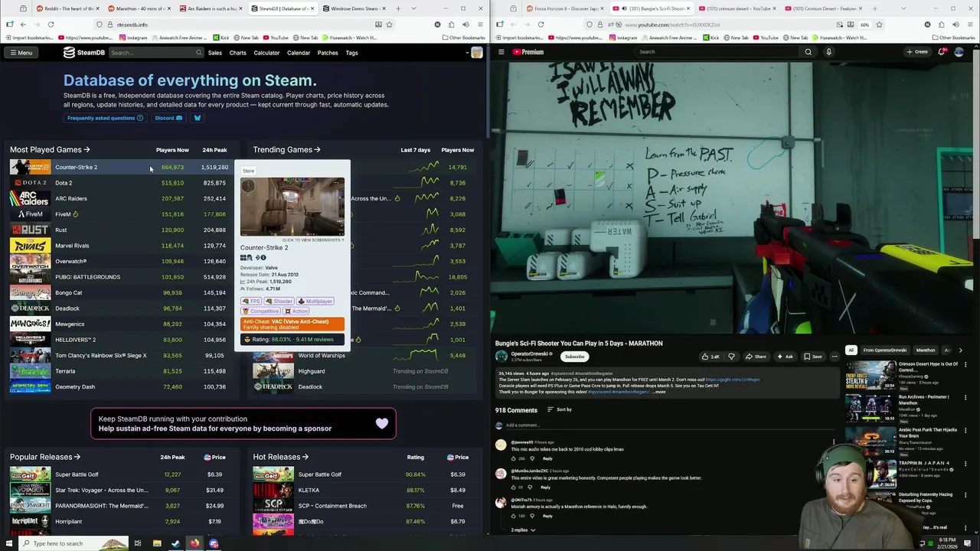Click SCP - Containment Breach in Hot Releases
The width and height of the screenshot is (980, 551).
tap(332, 506)
